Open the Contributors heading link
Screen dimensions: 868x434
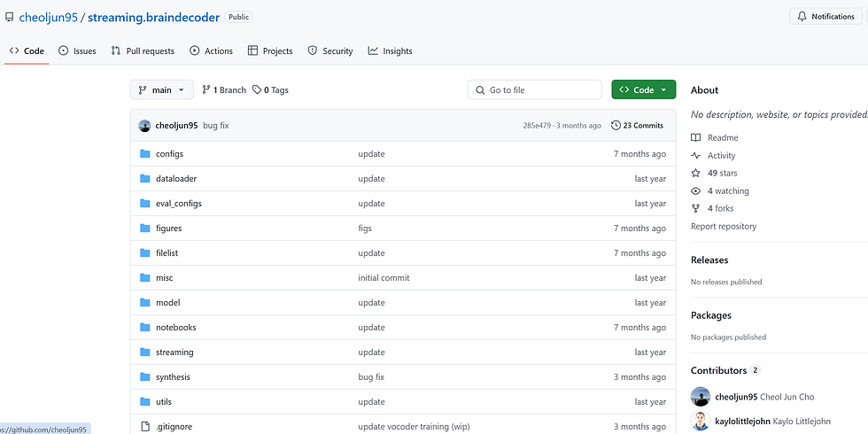pos(725,370)
